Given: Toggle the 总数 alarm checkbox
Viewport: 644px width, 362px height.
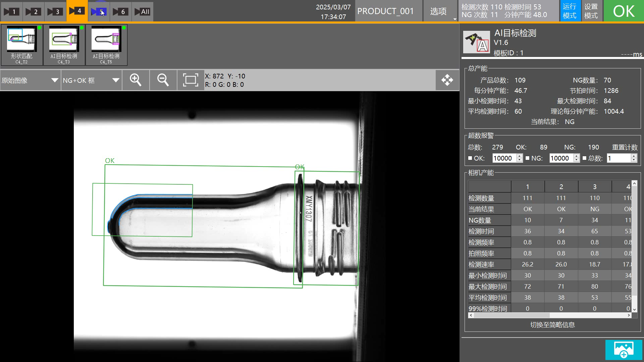Looking at the screenshot, I should tap(585, 158).
